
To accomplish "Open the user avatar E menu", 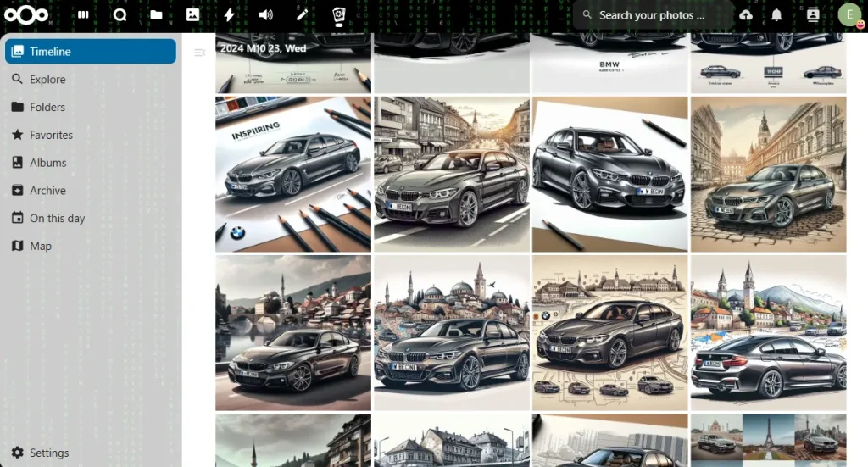I will tap(849, 15).
